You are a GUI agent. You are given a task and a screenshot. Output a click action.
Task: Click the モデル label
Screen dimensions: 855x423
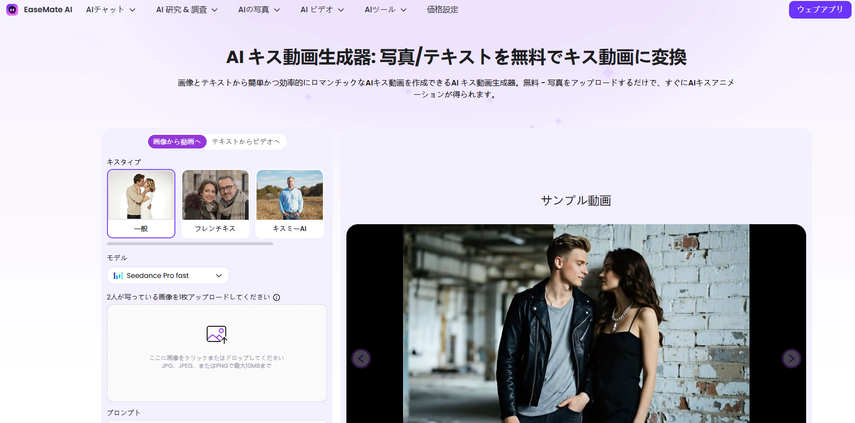117,258
